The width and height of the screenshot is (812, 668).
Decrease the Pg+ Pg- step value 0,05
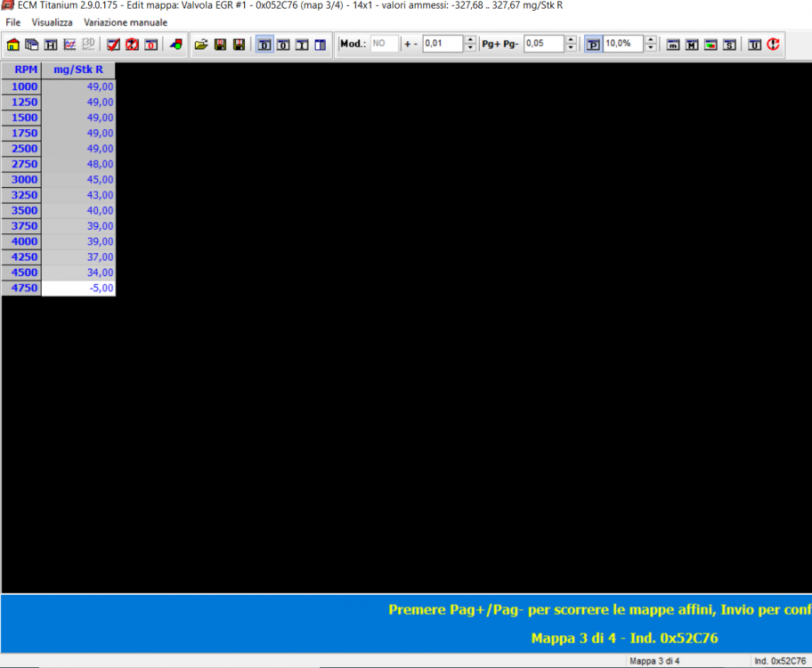[x=571, y=47]
